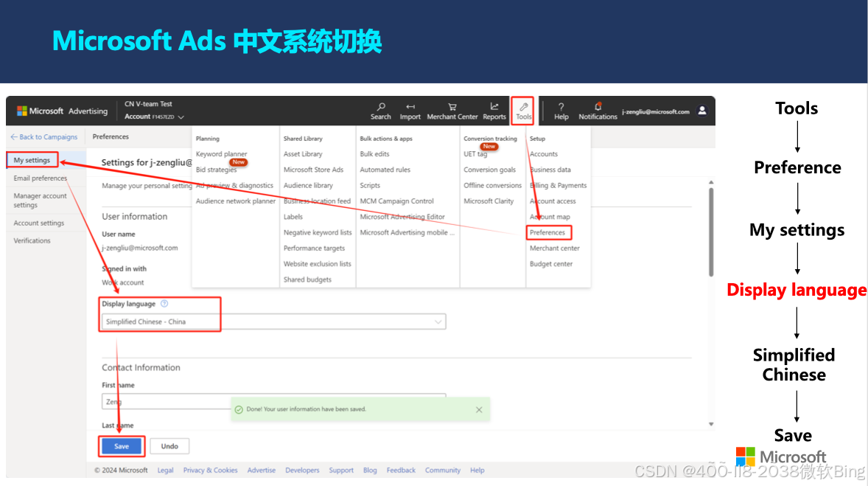The width and height of the screenshot is (868, 486).
Task: Open Shared budgets menu item
Action: pyautogui.click(x=307, y=280)
